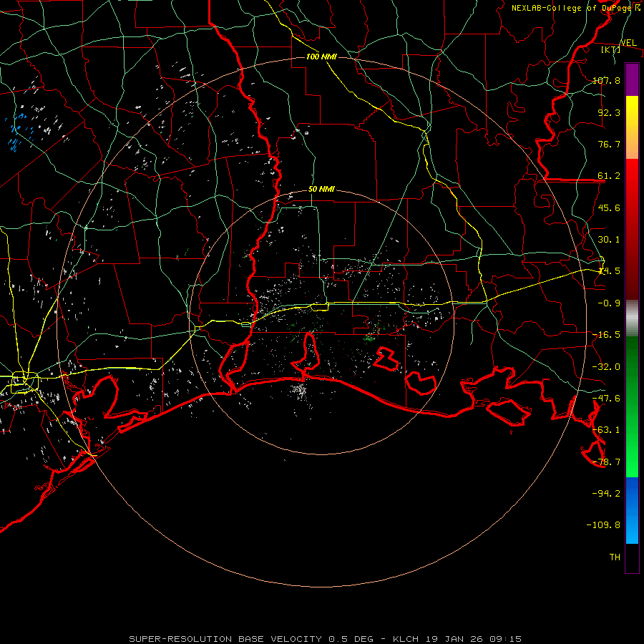Screen dimensions: 644x644
Task: Click the -47.6 scale value
Action: click(607, 399)
